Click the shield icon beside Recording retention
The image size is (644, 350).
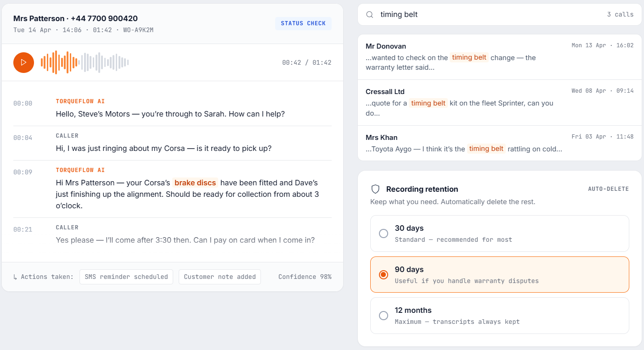[375, 189]
